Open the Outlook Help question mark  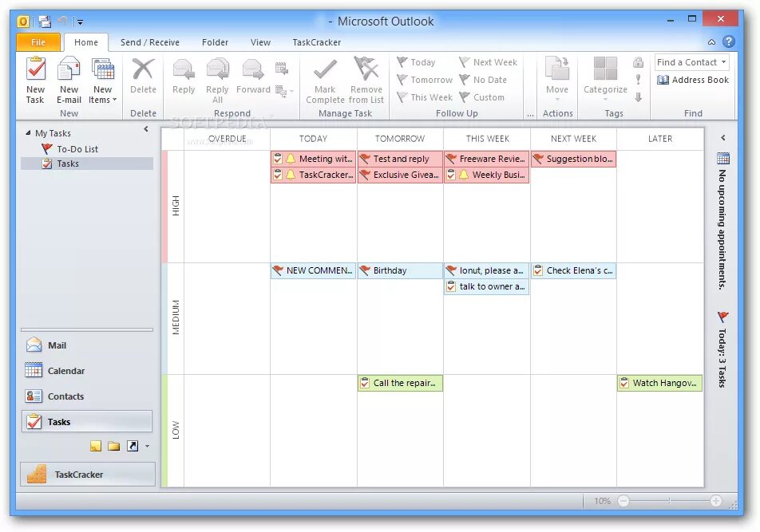pos(729,41)
